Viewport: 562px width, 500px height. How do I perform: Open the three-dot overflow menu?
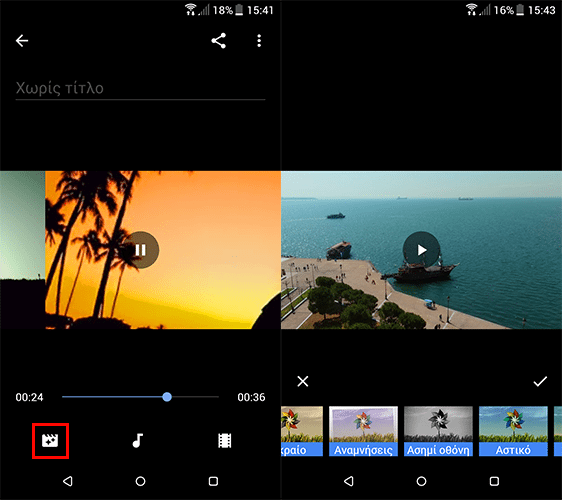[x=259, y=41]
